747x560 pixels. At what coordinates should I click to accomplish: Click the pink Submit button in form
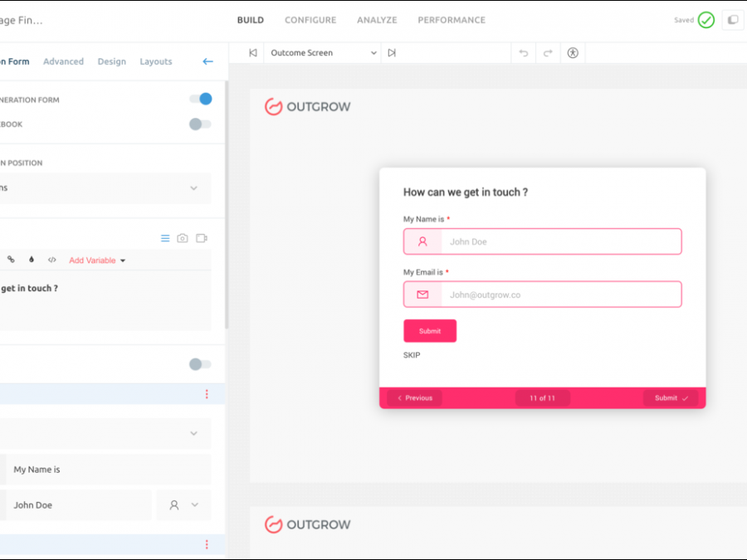430,331
